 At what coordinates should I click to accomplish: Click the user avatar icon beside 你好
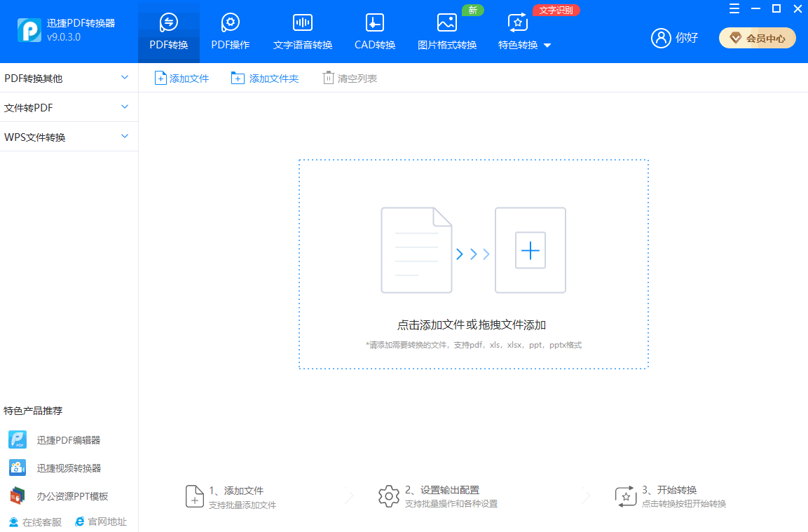(x=661, y=38)
